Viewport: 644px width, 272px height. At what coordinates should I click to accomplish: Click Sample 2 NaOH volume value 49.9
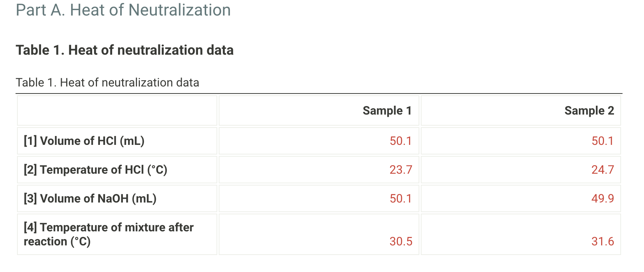(602, 198)
